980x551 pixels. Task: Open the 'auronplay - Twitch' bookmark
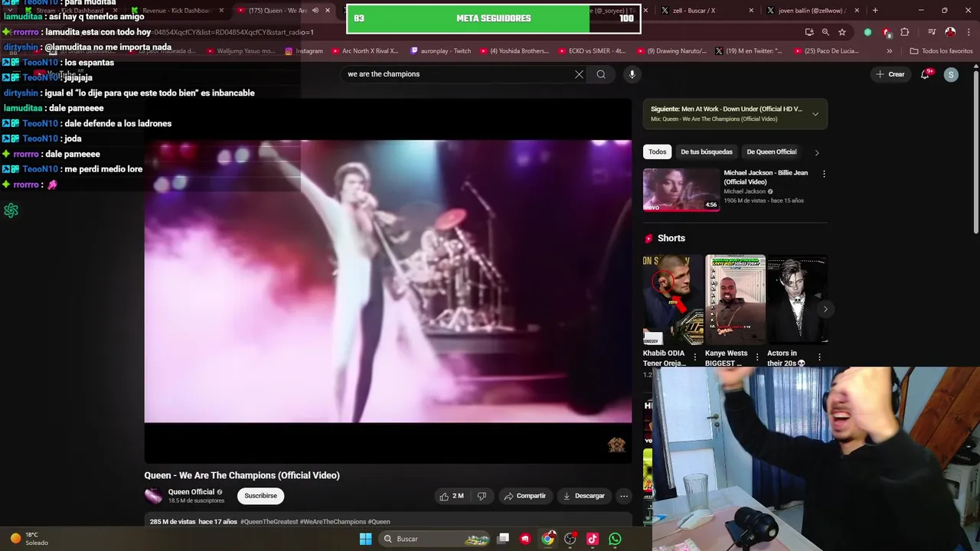[x=440, y=51]
